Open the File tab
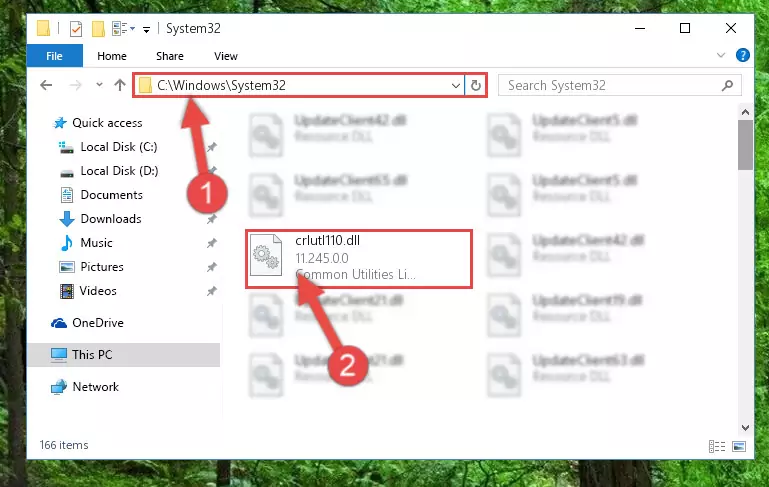Image resolution: width=769 pixels, height=487 pixels. pyautogui.click(x=54, y=56)
